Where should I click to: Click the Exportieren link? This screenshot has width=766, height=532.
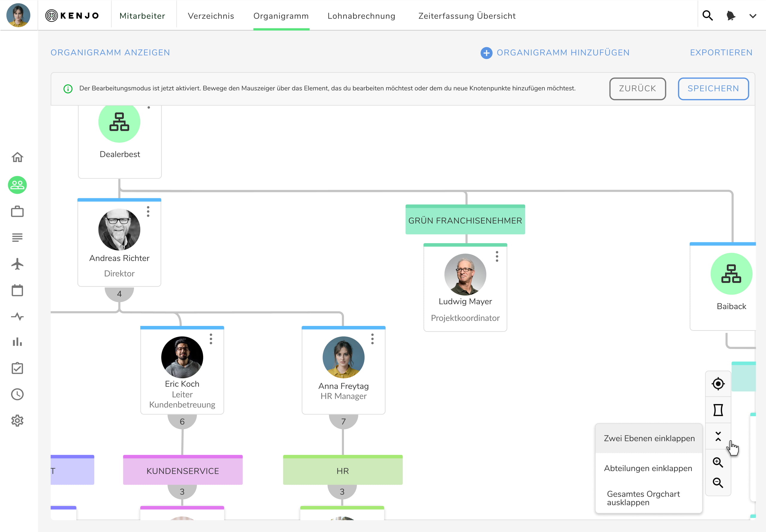click(721, 53)
